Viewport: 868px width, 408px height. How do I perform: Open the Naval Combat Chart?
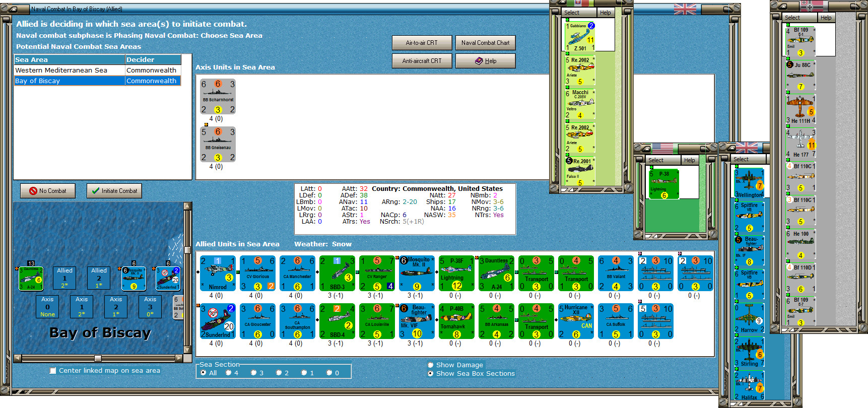point(486,43)
